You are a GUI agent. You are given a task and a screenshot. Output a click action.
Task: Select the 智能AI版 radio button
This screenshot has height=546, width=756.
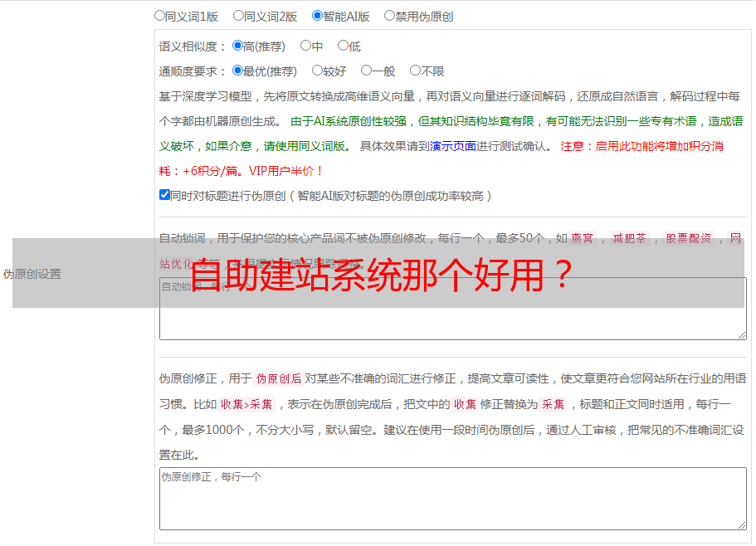pos(317,16)
